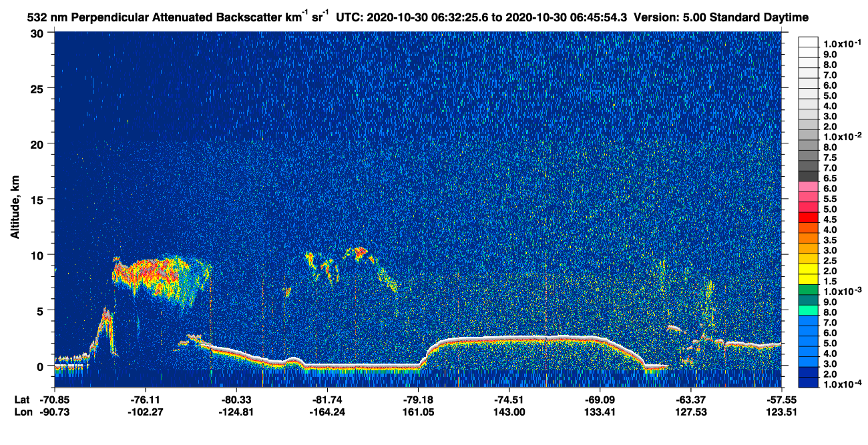Click longitude value '-164.24'

(x=327, y=412)
